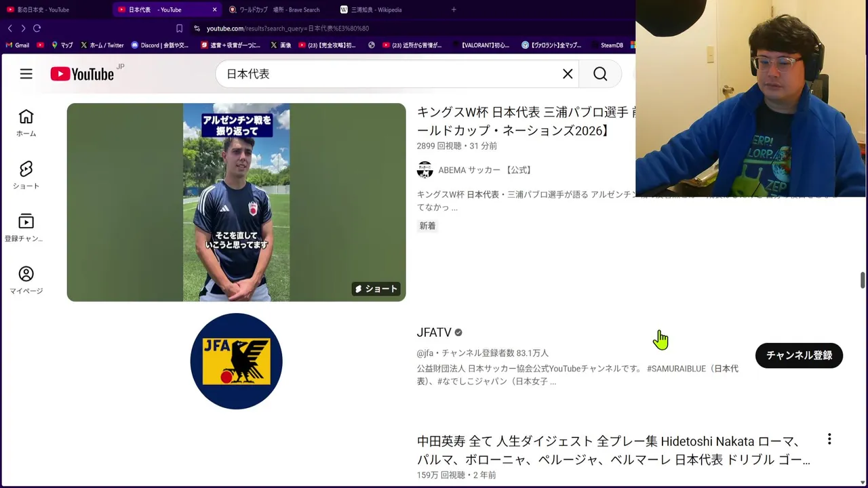Open the 速音＋吸音 bookmark

click(x=231, y=45)
